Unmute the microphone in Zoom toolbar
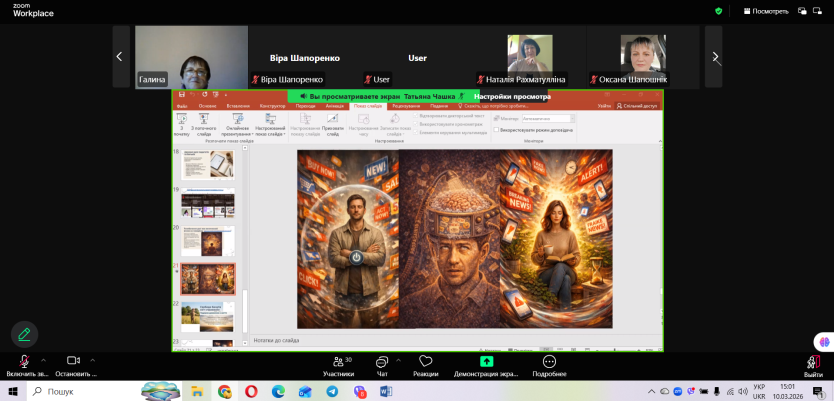This screenshot has width=834, height=401. [x=24, y=361]
